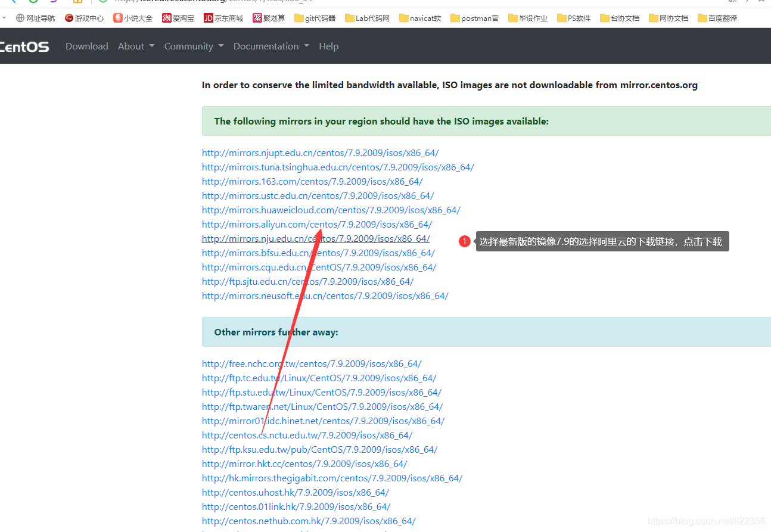Open the 毕设作业 bookmark folder
The image size is (771, 532).
[x=528, y=18]
